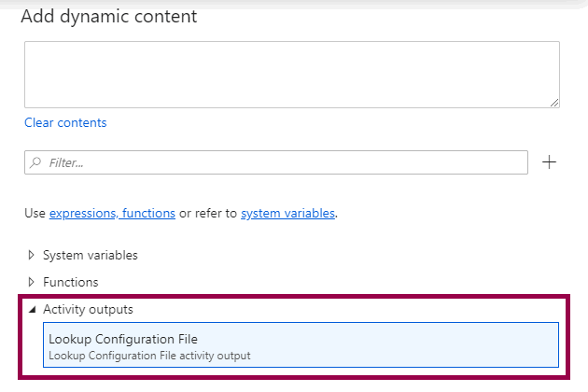Click the expression box resize grip
This screenshot has width=588, height=392.
[x=554, y=103]
